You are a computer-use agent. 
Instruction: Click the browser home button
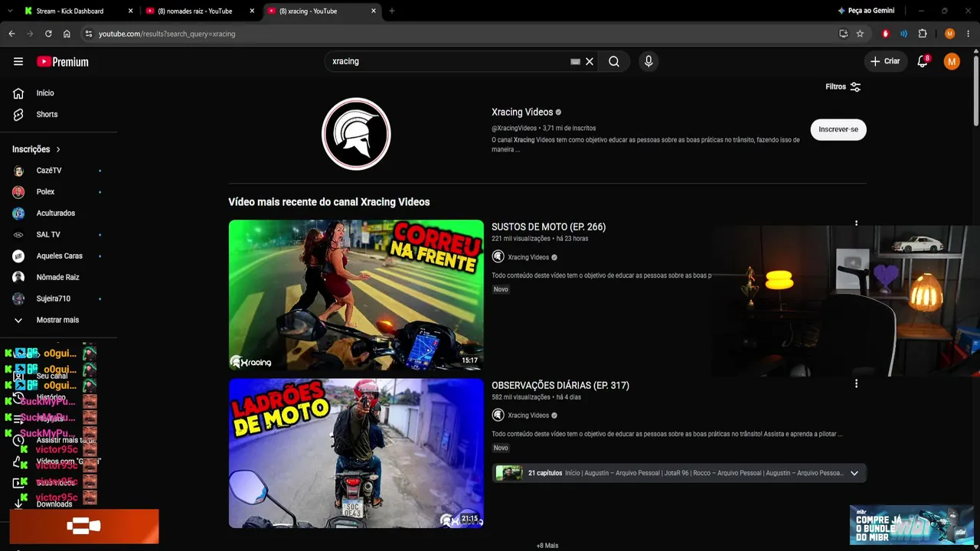coord(67,34)
